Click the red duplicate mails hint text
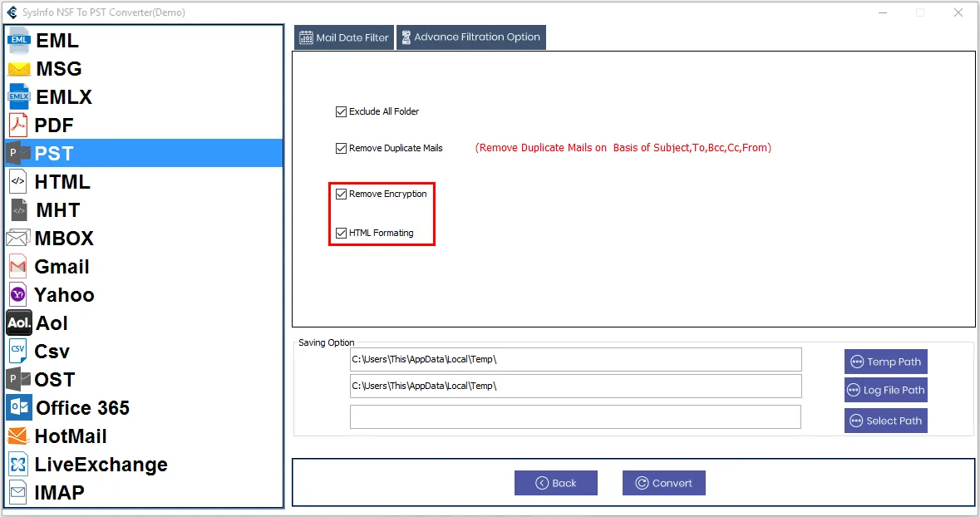The image size is (980, 517). (623, 147)
